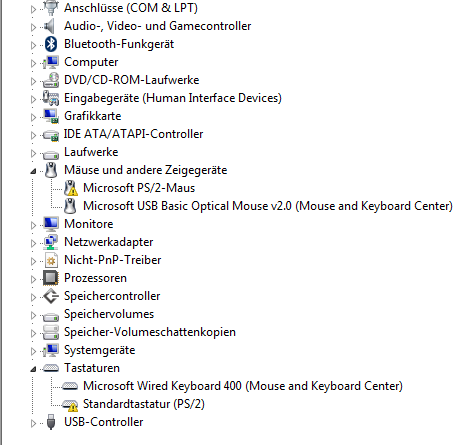Expand the Prozessoren node
This screenshot has height=445, width=466.
click(33, 279)
